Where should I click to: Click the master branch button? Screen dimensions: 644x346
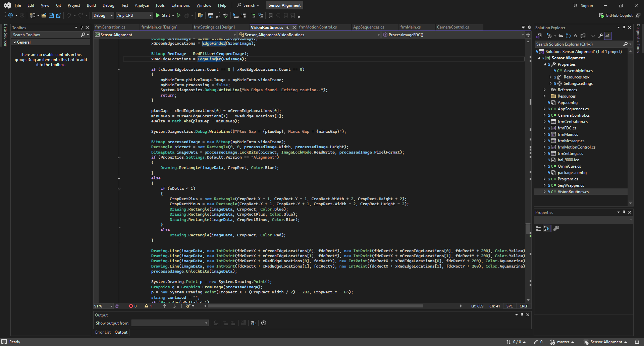tap(562, 342)
